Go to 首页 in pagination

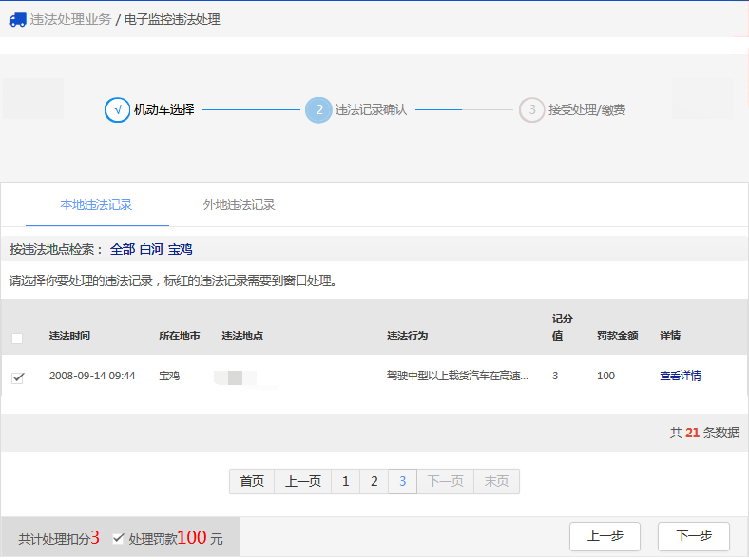(x=252, y=481)
